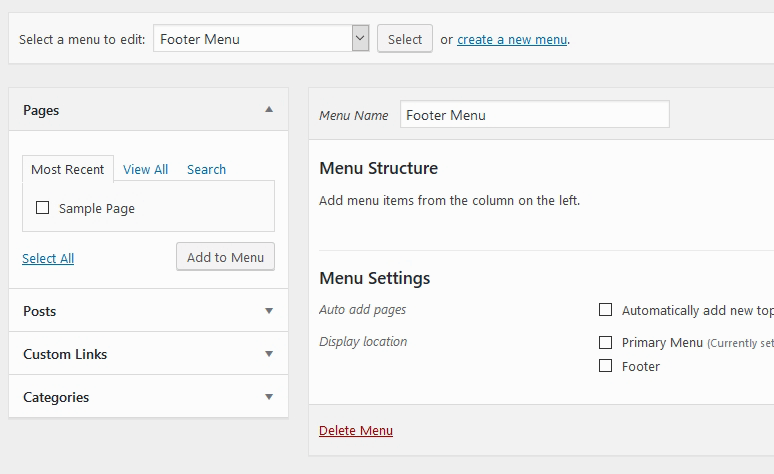Expand the Custom Links panel arrow
Image resolution: width=774 pixels, height=474 pixels.
pos(268,354)
